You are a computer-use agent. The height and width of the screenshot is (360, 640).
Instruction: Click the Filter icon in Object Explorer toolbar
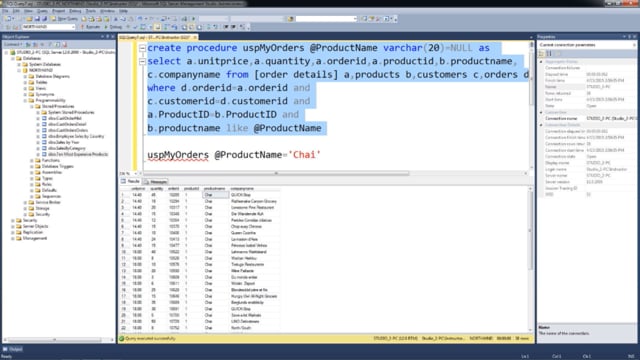(x=50, y=44)
